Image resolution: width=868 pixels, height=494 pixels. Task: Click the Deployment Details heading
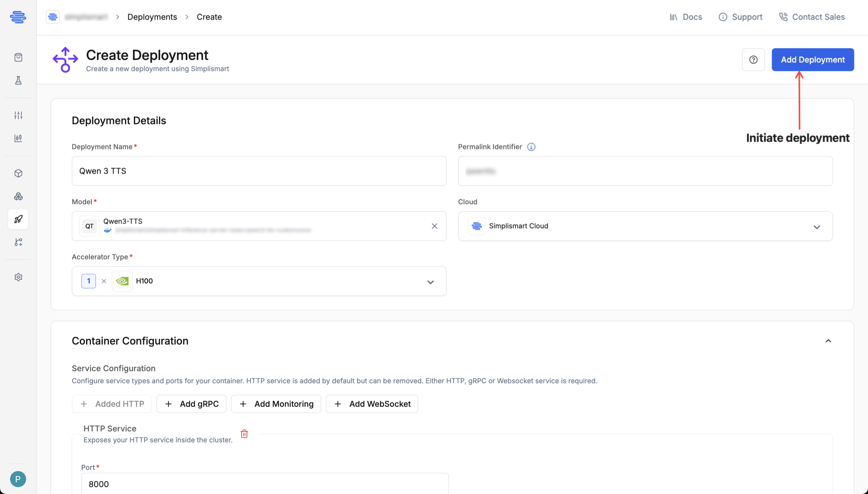tap(119, 121)
